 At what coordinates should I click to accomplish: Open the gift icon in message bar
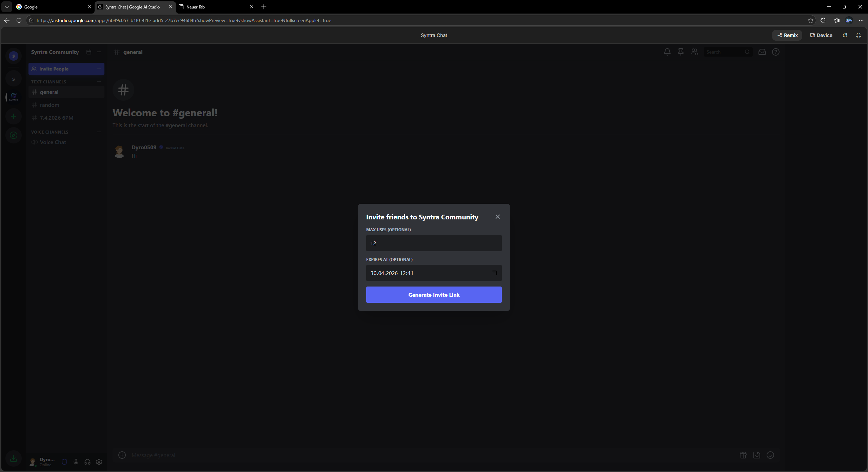[x=743, y=455]
